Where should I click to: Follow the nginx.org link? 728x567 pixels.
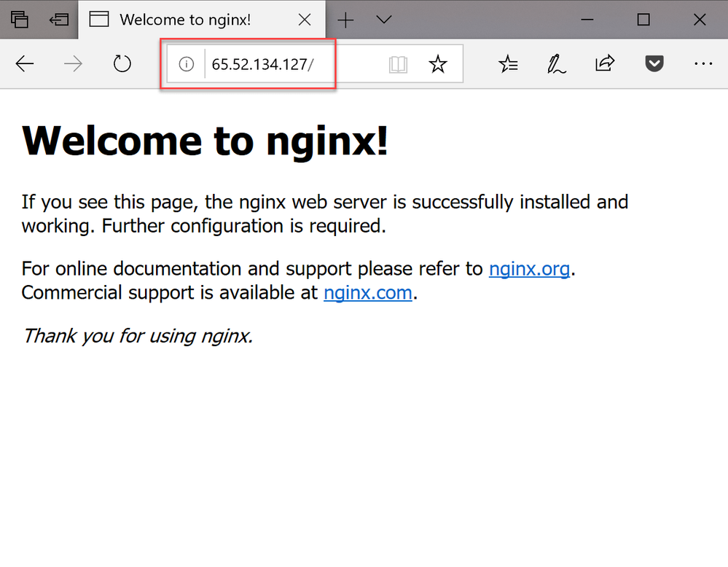tap(529, 269)
